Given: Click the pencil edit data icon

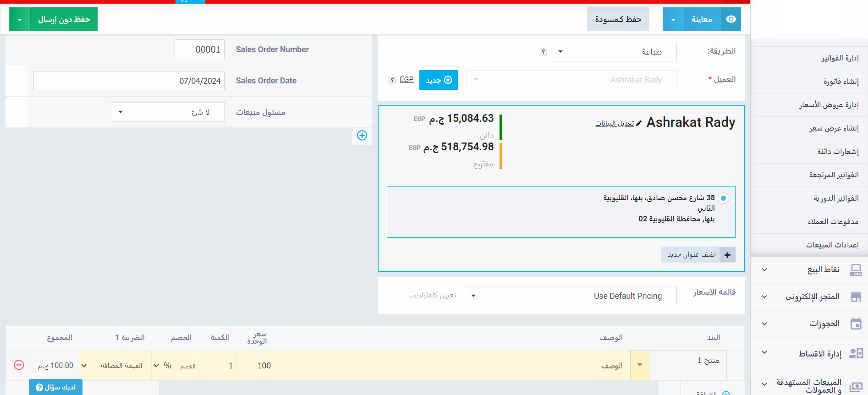Looking at the screenshot, I should [639, 123].
